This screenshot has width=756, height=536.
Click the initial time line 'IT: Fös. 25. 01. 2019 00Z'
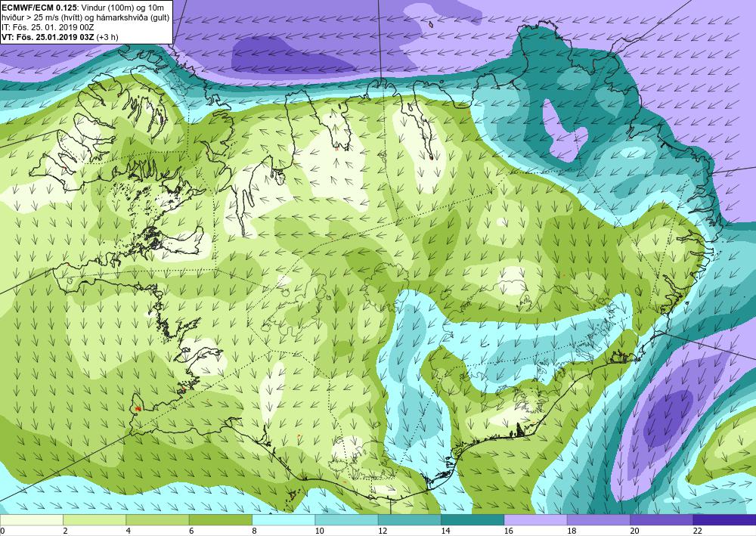point(47,27)
